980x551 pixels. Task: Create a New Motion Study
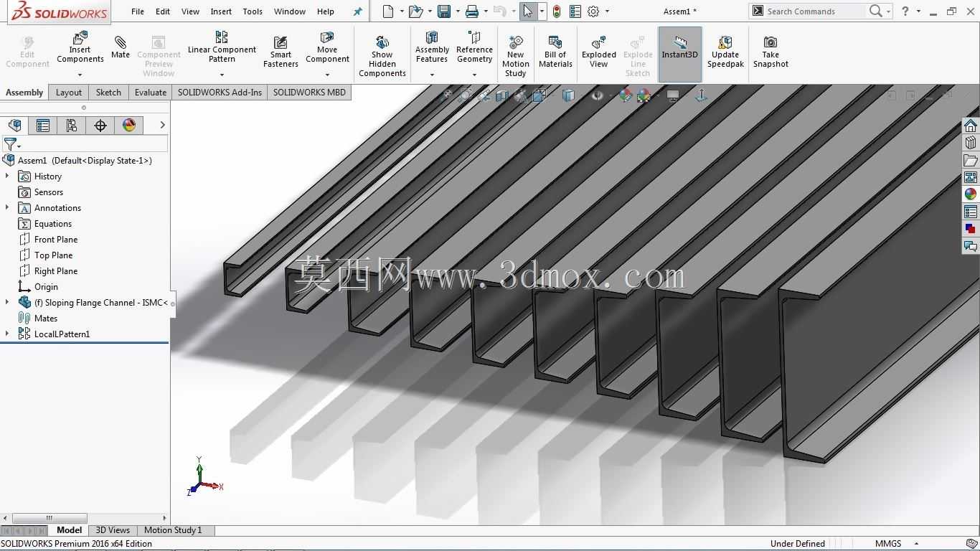click(x=515, y=56)
